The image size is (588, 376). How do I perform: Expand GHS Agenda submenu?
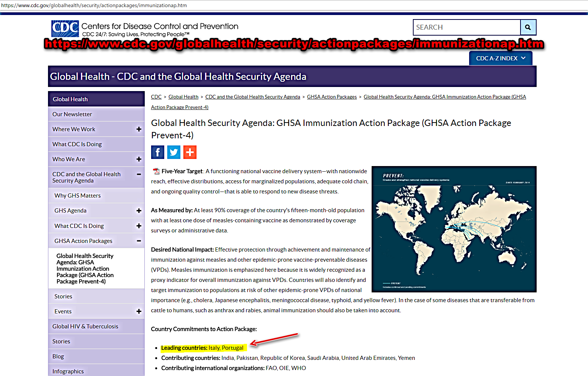pos(139,211)
